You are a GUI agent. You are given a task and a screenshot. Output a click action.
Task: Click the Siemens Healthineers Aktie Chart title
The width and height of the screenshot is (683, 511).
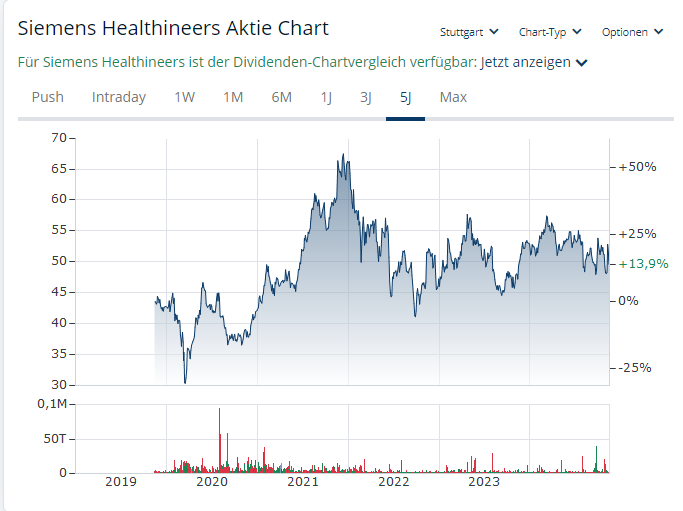click(x=173, y=28)
